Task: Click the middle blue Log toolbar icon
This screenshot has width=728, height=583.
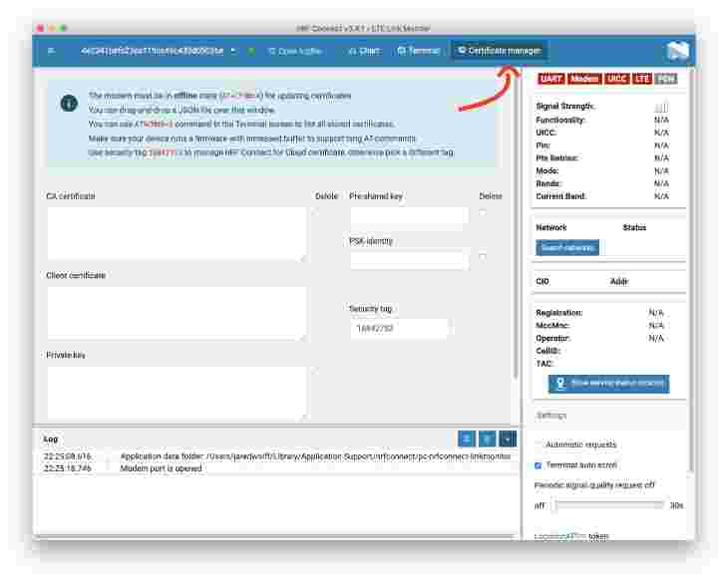Action: tap(487, 438)
